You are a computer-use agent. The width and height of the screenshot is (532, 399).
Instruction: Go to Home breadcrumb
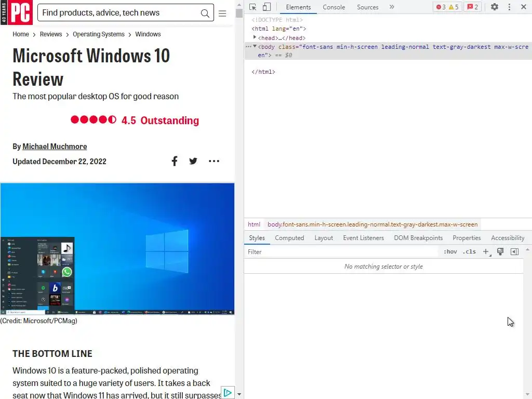coord(21,34)
